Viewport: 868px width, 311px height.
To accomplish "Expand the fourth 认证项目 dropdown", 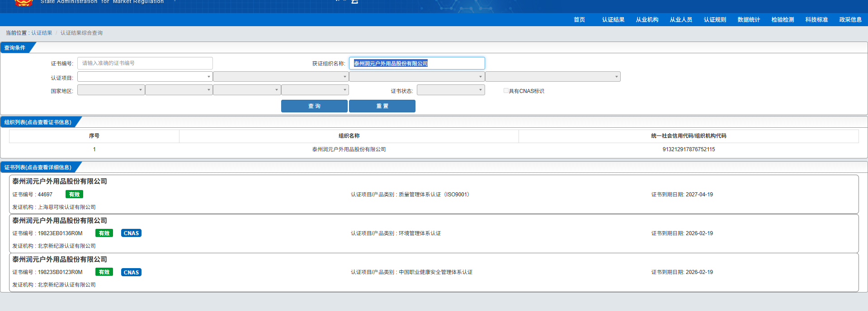I will click(553, 77).
